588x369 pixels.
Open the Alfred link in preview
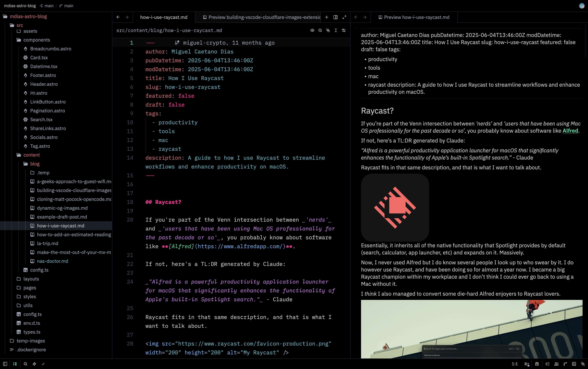(570, 131)
